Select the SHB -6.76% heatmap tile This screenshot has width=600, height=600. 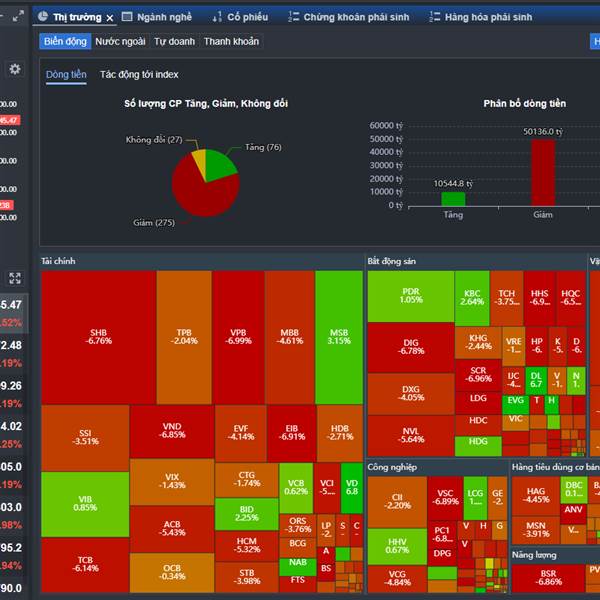pos(98,337)
